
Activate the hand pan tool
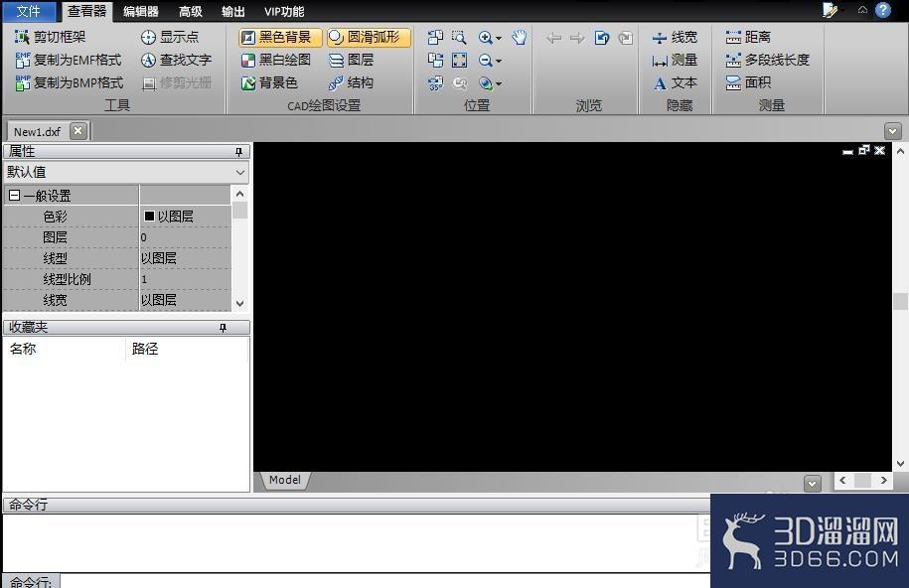pyautogui.click(x=519, y=38)
